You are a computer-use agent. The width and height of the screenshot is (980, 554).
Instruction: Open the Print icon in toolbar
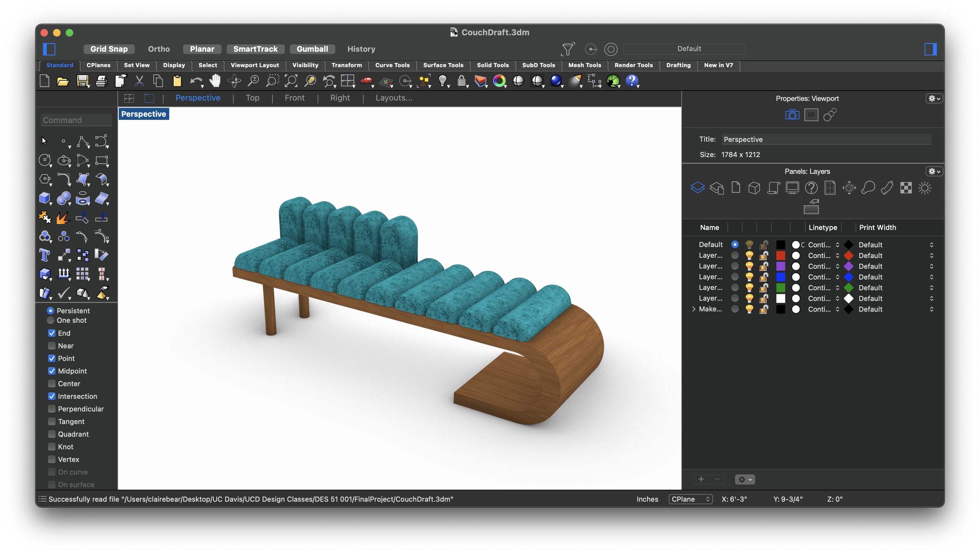pyautogui.click(x=101, y=81)
